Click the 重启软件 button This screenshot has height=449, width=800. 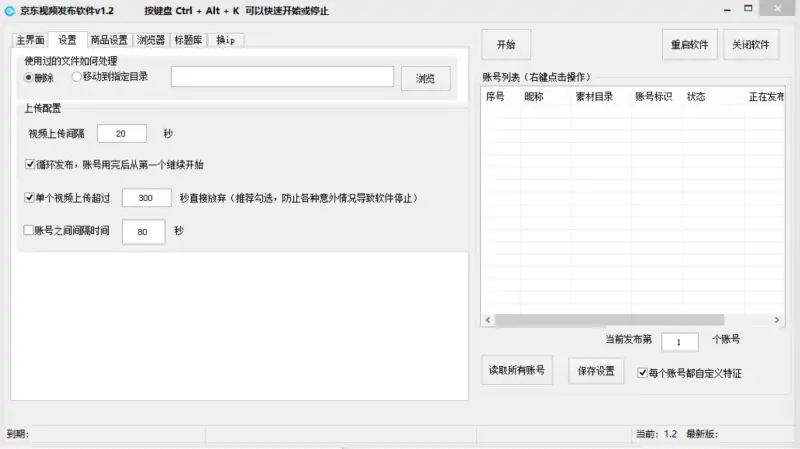click(x=690, y=45)
